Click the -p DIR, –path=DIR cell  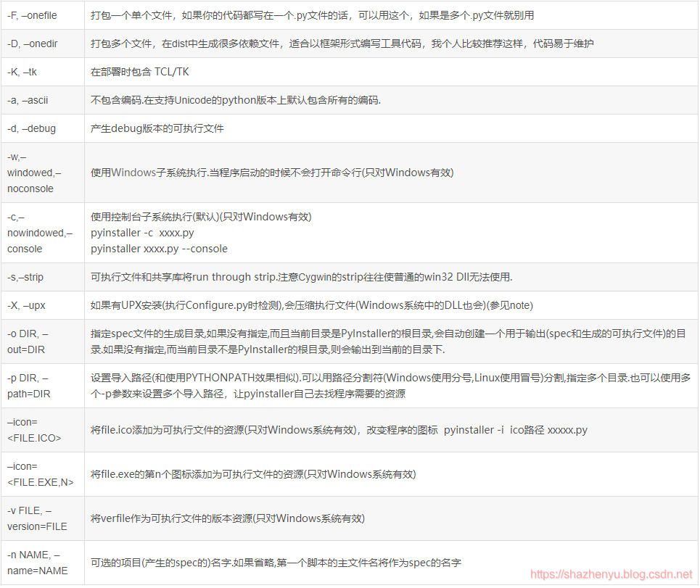[42, 386]
